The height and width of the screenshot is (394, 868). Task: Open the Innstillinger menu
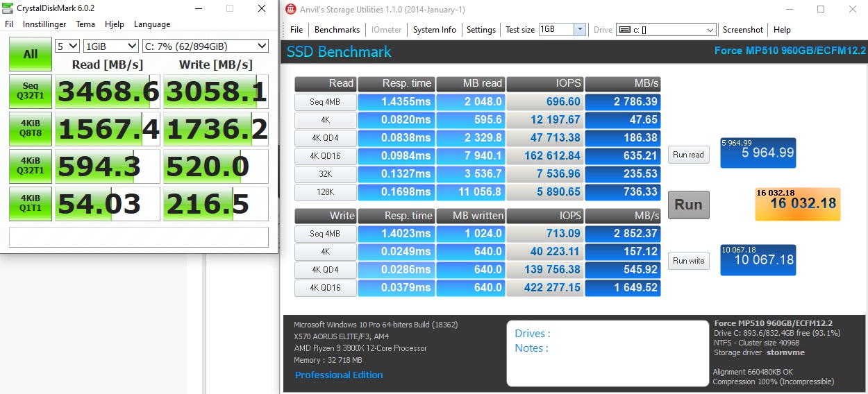(x=44, y=24)
